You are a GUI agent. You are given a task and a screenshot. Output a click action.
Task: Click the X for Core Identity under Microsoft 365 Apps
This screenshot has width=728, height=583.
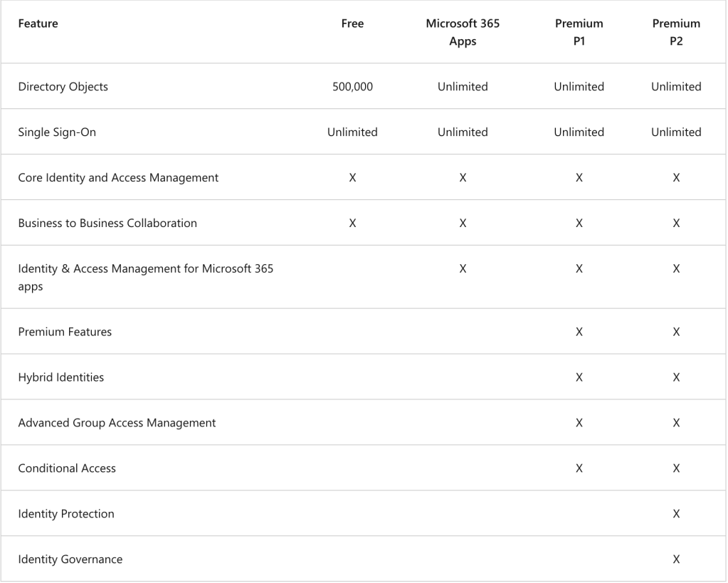(x=463, y=178)
